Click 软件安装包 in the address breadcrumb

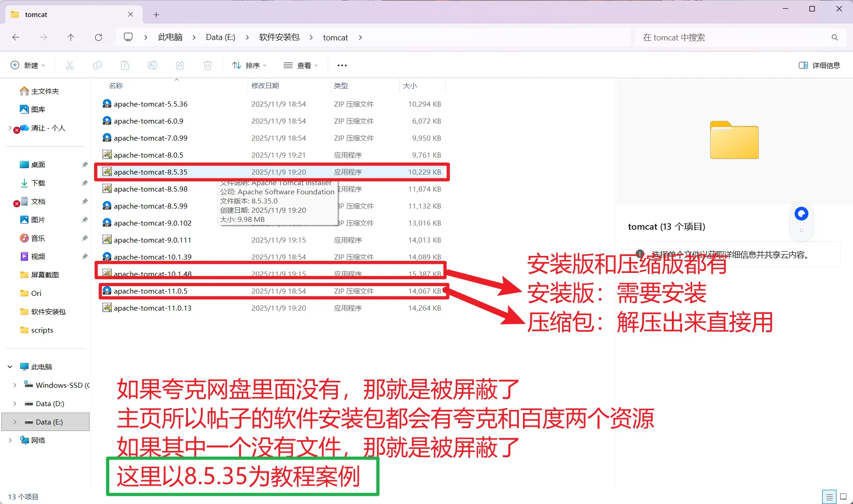[x=279, y=37]
